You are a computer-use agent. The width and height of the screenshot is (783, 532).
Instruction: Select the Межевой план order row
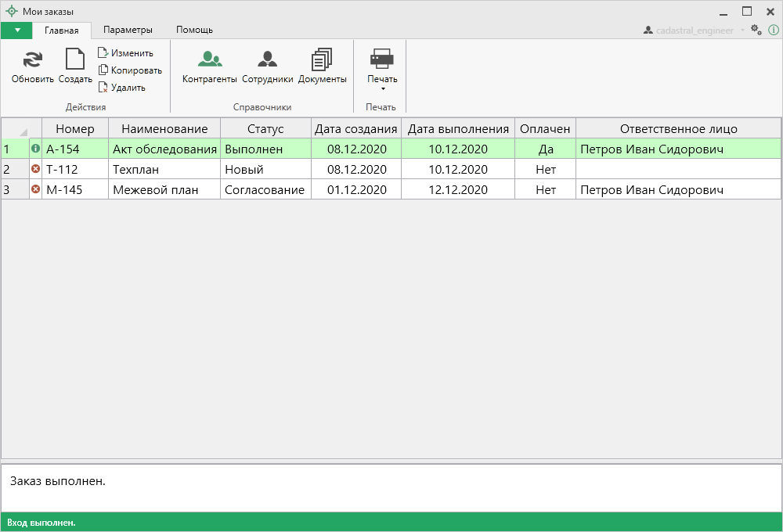tap(155, 190)
